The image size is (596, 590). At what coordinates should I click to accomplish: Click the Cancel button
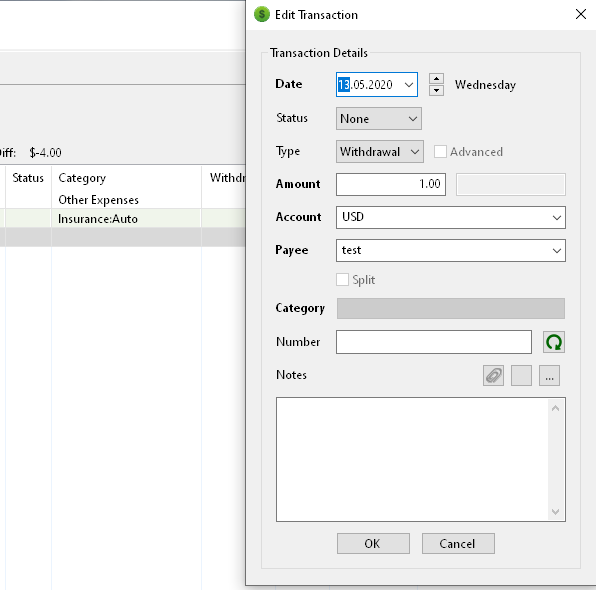pos(458,544)
